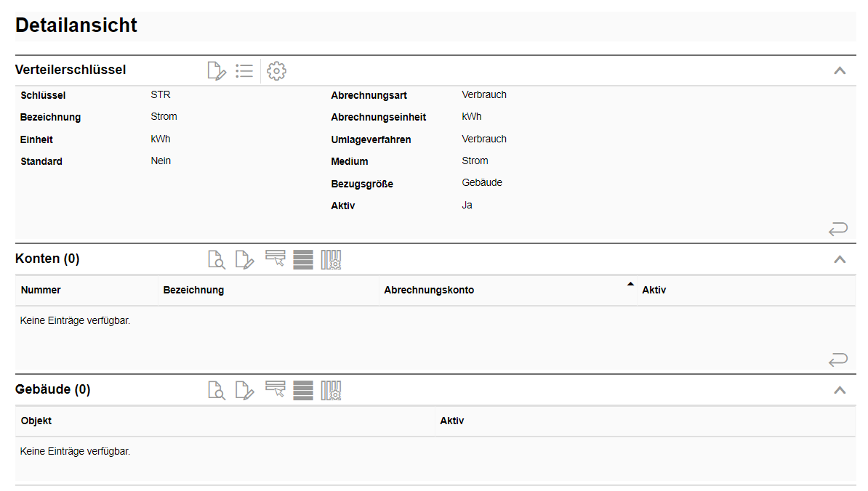Click row selection cursor icon in Konten
Image resolution: width=868 pixels, height=491 pixels.
tap(275, 259)
